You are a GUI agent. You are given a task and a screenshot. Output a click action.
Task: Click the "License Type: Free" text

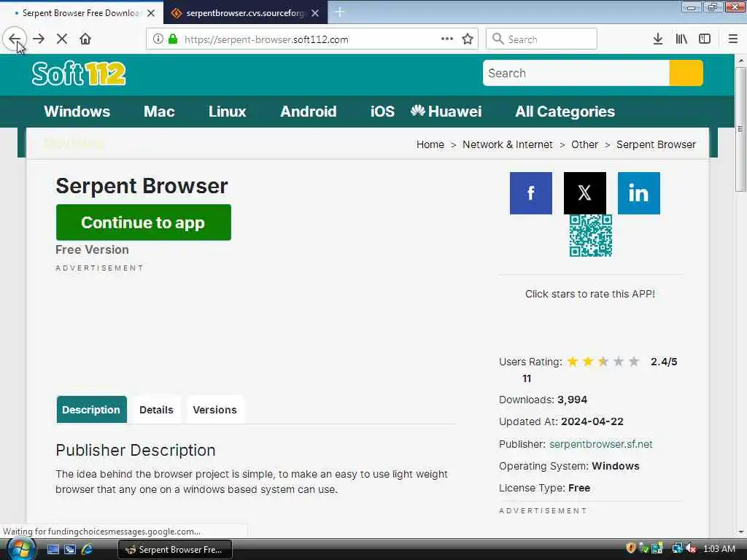tap(544, 488)
